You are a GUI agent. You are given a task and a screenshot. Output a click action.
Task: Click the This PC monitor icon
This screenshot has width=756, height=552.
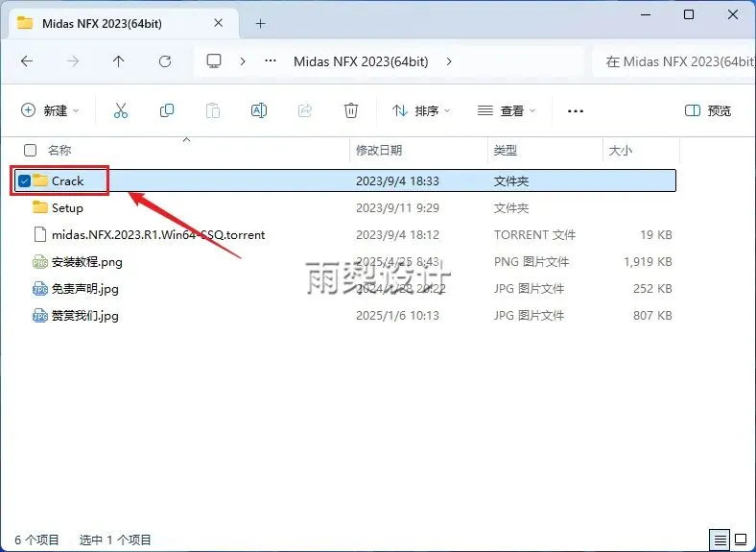click(214, 60)
